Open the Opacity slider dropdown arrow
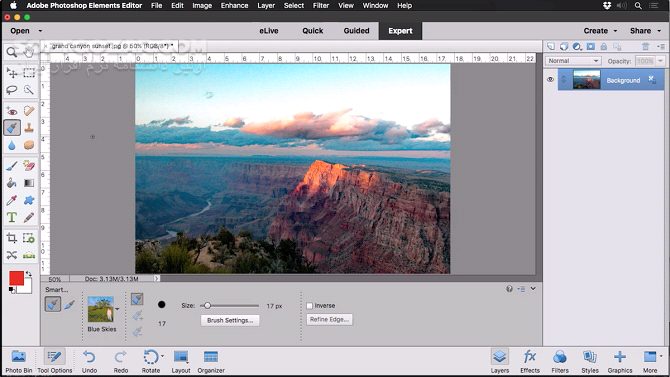The width and height of the screenshot is (670, 377). pyautogui.click(x=660, y=61)
